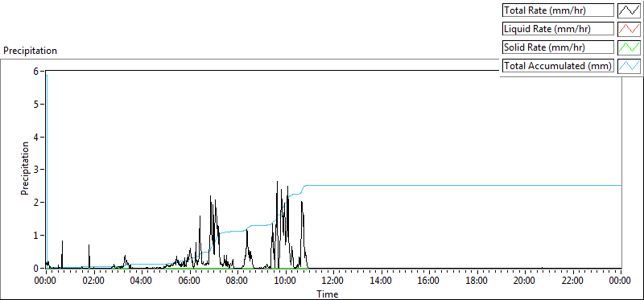Click the tallest black rate peak near 09:40
The width and height of the screenshot is (644, 300).
(277, 182)
